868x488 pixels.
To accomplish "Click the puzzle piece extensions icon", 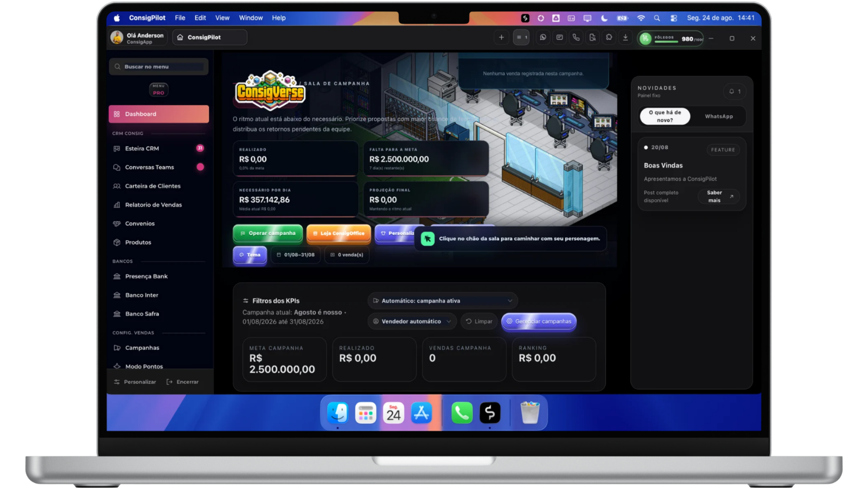I will pyautogui.click(x=609, y=37).
